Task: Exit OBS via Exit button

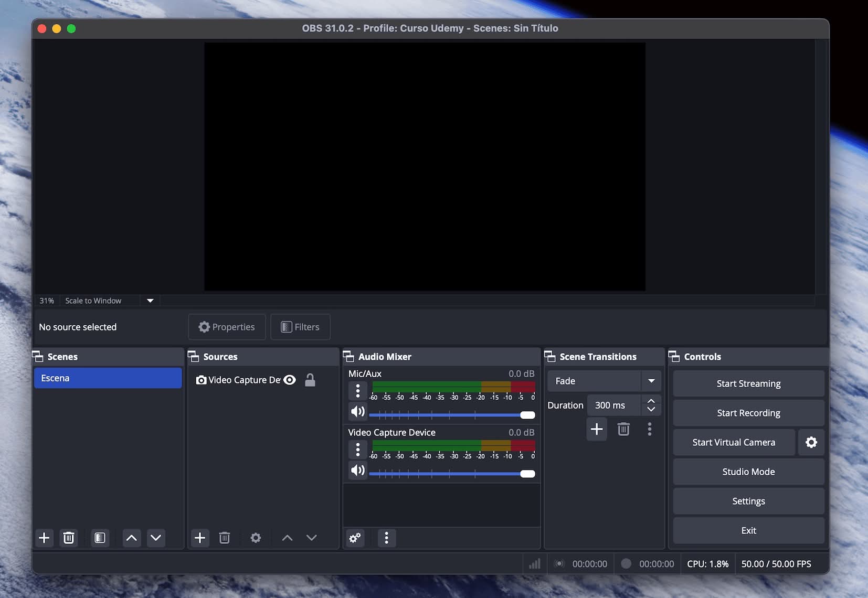Action: click(749, 530)
